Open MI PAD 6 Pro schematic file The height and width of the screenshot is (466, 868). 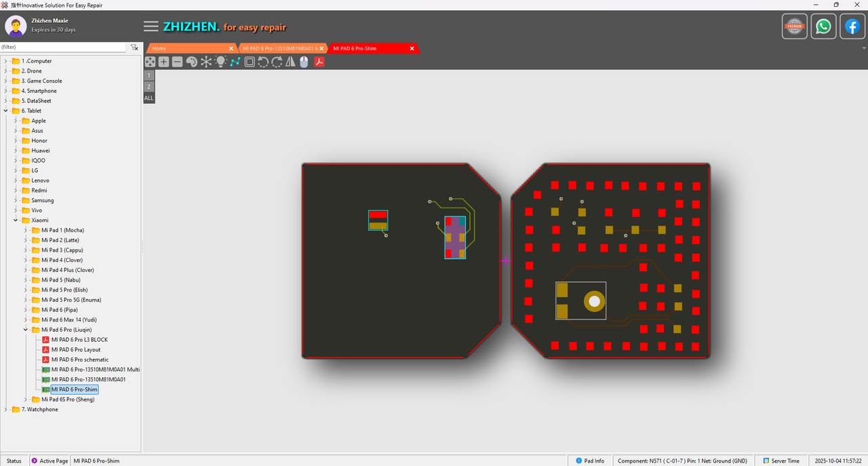[x=79, y=360]
